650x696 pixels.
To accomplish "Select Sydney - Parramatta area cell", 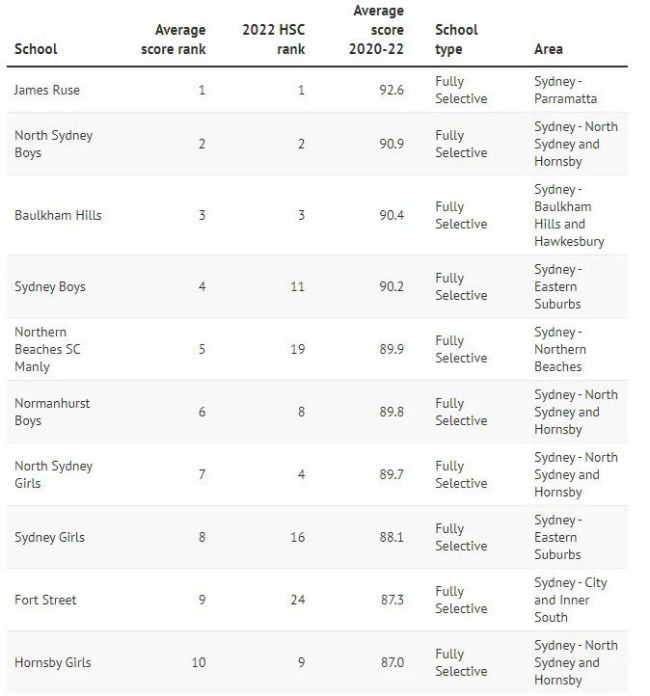I will point(566,90).
